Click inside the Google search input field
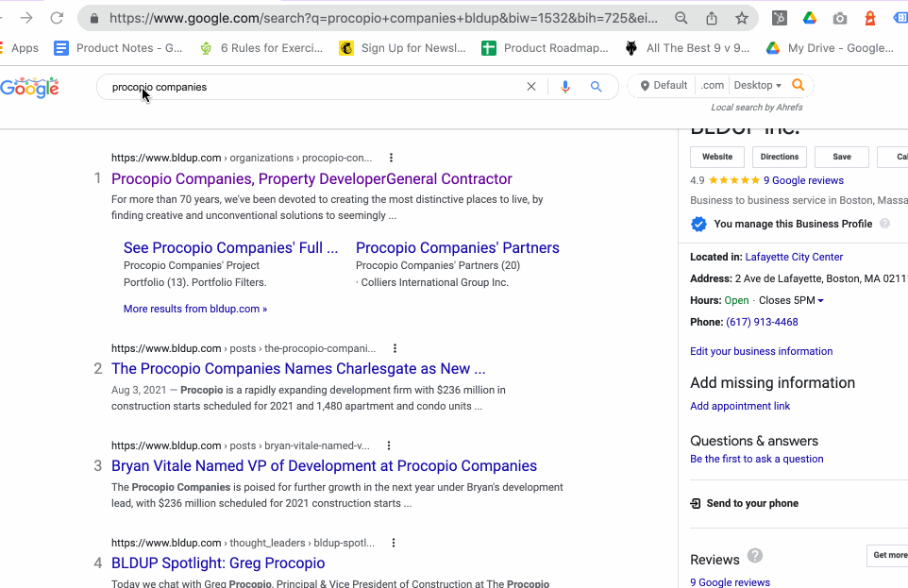Image resolution: width=908 pixels, height=588 pixels. click(x=311, y=87)
